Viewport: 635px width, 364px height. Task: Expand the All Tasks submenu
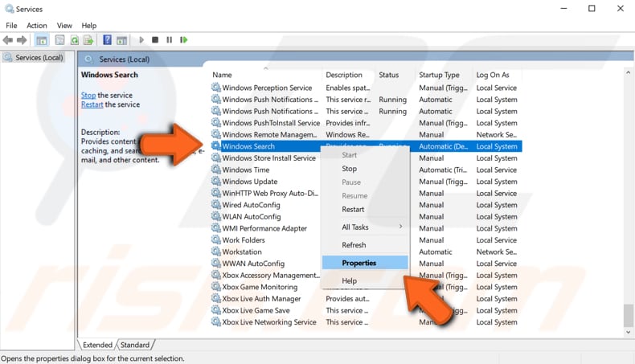pos(365,227)
